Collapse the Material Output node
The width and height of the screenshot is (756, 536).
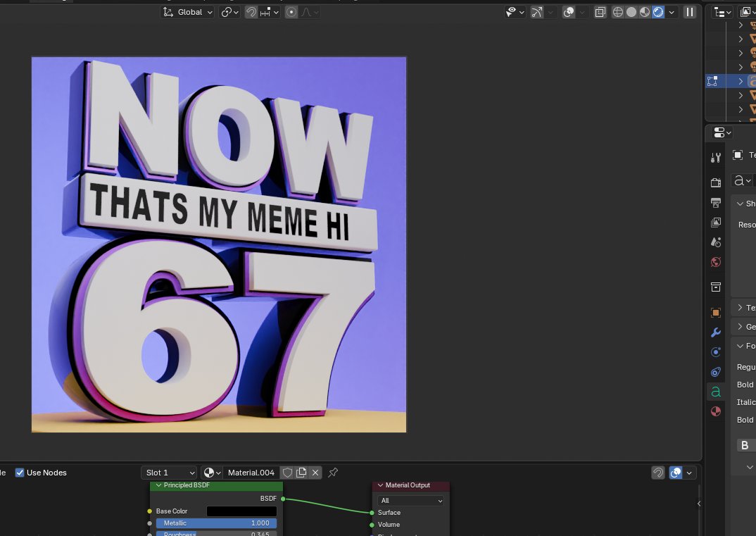point(380,485)
